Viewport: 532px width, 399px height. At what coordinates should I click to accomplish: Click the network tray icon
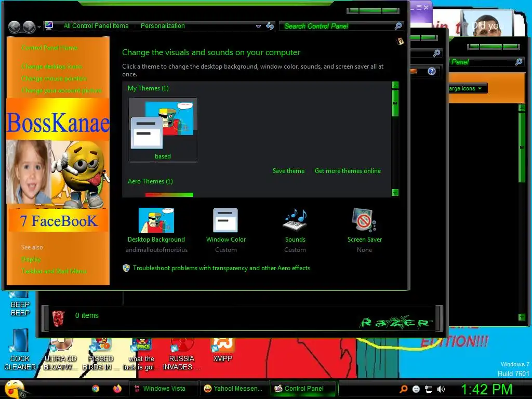(x=429, y=389)
